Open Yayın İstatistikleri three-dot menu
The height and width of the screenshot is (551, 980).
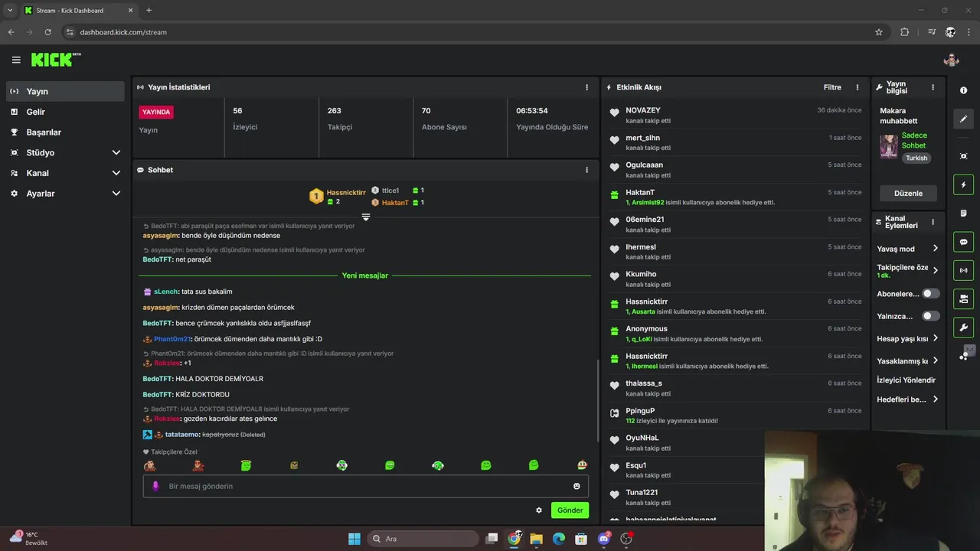point(587,87)
